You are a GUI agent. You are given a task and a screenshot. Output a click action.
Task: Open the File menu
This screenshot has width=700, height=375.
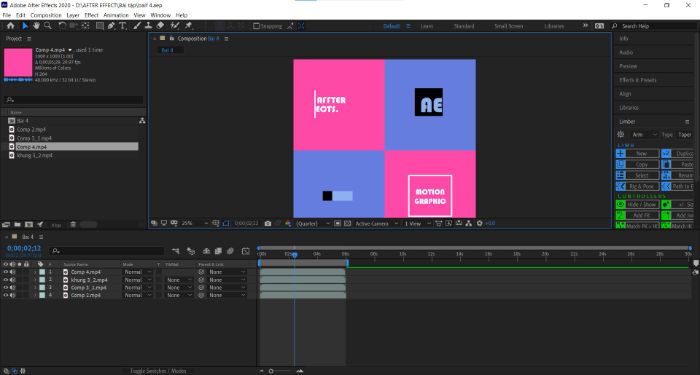[7, 15]
